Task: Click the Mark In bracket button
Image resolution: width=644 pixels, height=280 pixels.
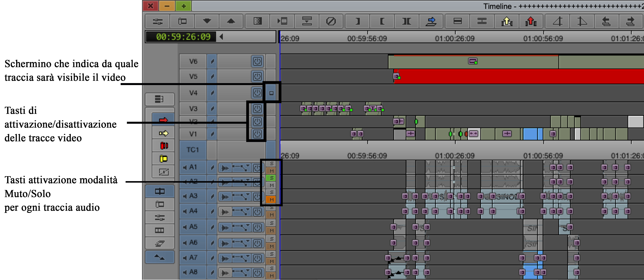Action: tap(358, 21)
